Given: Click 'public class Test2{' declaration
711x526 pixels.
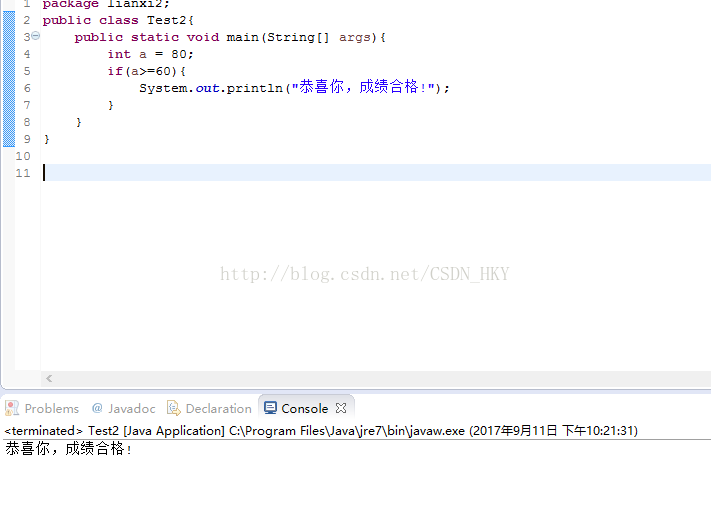Looking at the screenshot, I should click(x=118, y=20).
